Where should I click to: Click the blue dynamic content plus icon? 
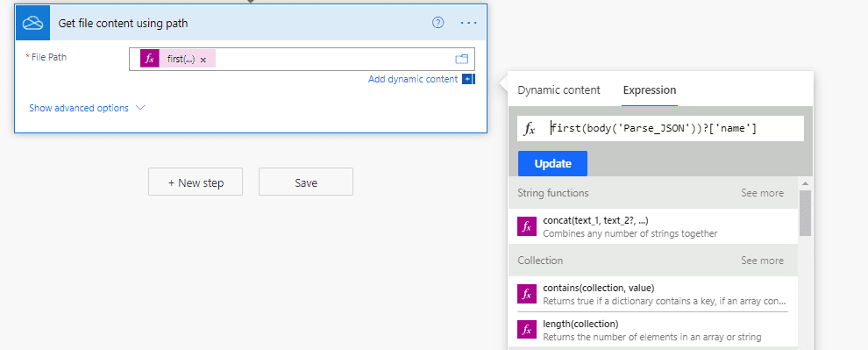point(468,79)
